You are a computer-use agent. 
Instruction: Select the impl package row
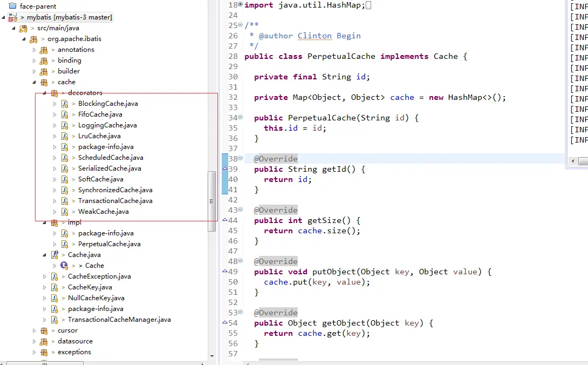tap(74, 222)
